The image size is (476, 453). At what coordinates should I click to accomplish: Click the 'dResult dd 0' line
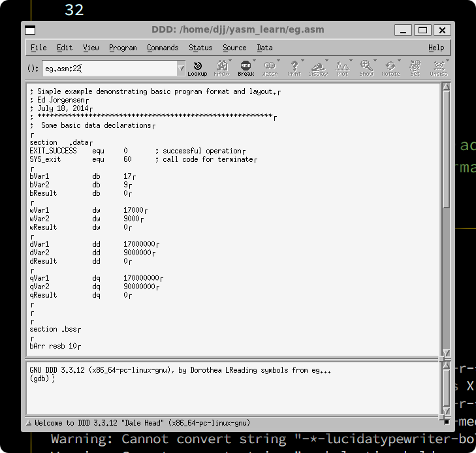tap(81, 261)
